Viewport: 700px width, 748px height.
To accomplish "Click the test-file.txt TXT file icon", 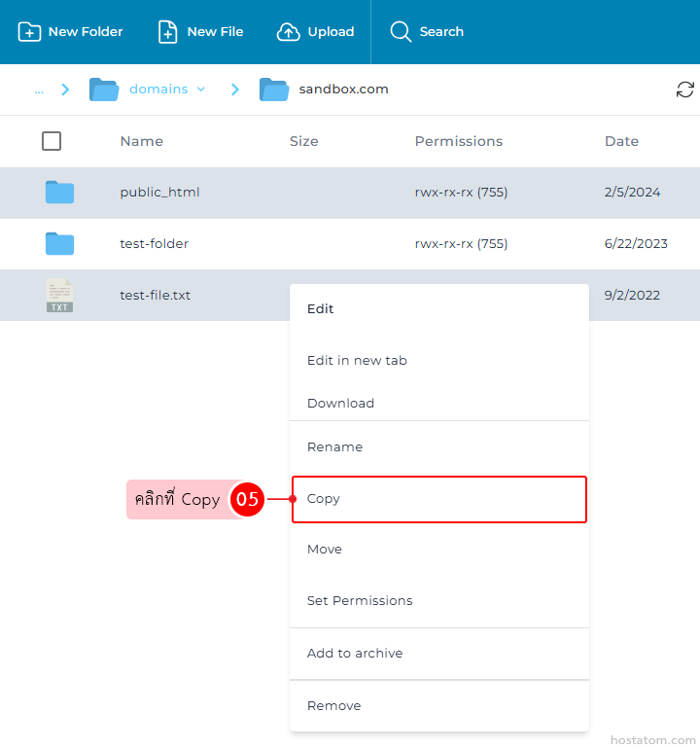I will (59, 296).
